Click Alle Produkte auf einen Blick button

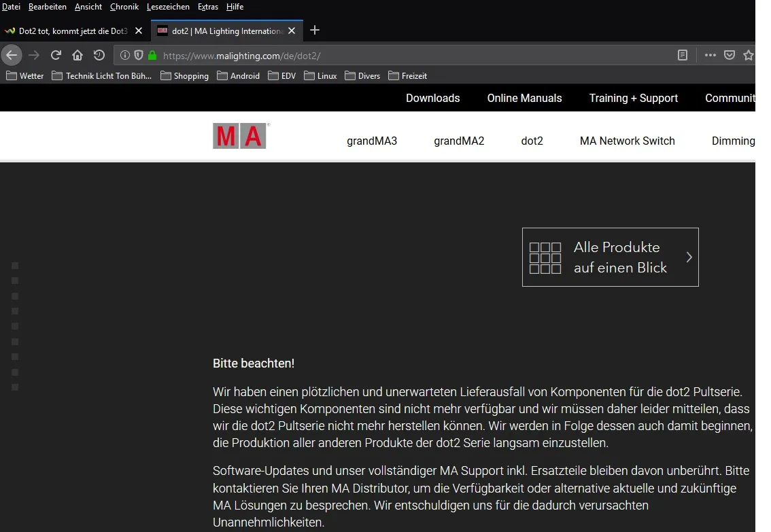coord(611,257)
